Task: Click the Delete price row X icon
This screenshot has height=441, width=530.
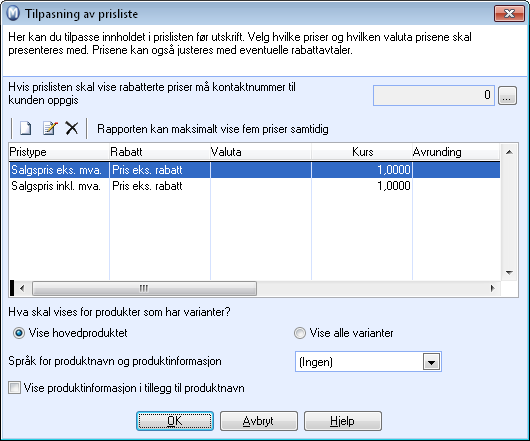Action: coord(72,129)
